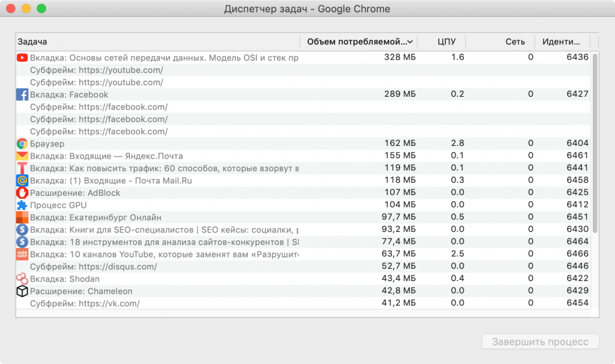This screenshot has width=615, height=364.
Task: Click the window title Диспетчер задач - Google Chrome
Action: (307, 9)
